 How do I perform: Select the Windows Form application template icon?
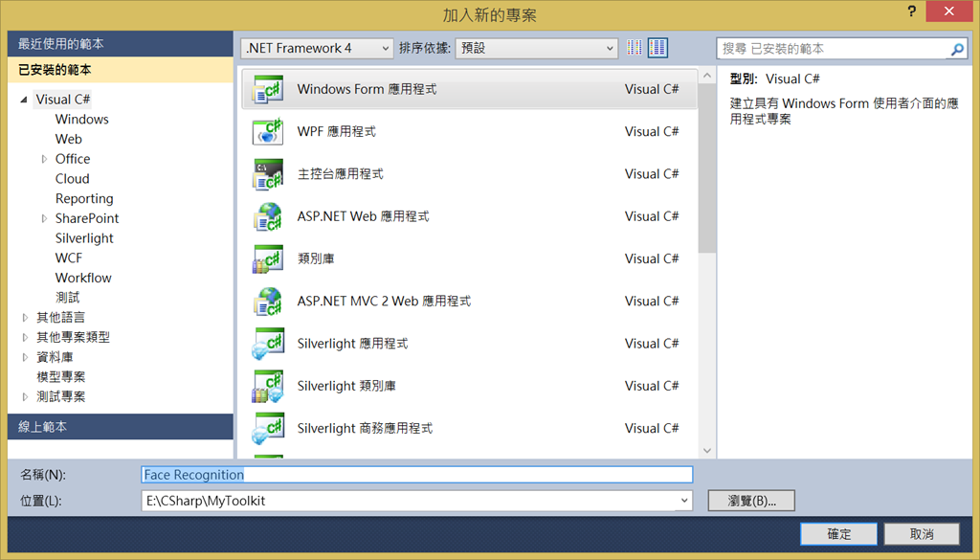tap(268, 89)
